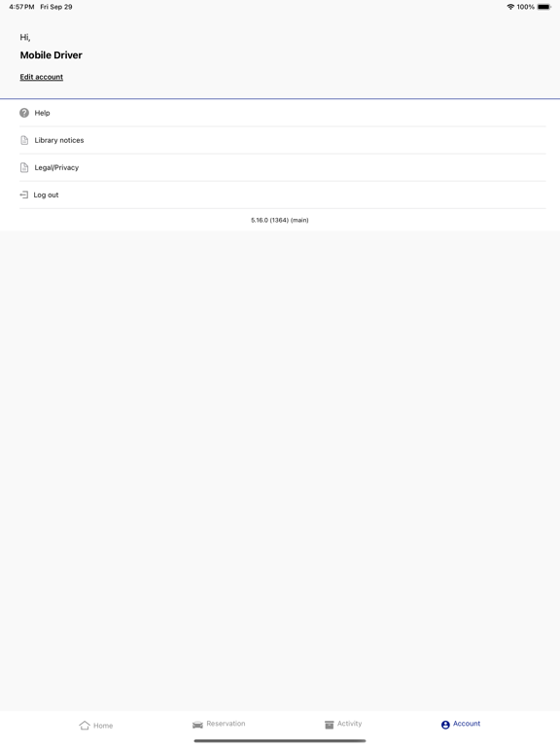Switch to the Reservation tab label
Image resolution: width=560 pixels, height=747 pixels.
coord(226,724)
